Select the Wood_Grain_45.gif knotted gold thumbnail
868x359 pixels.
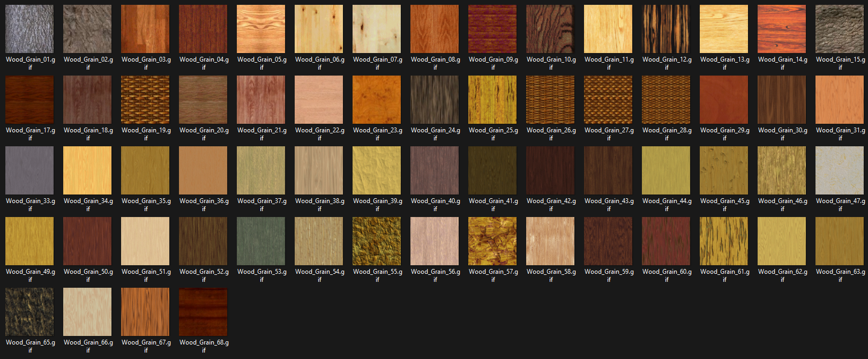click(724, 170)
